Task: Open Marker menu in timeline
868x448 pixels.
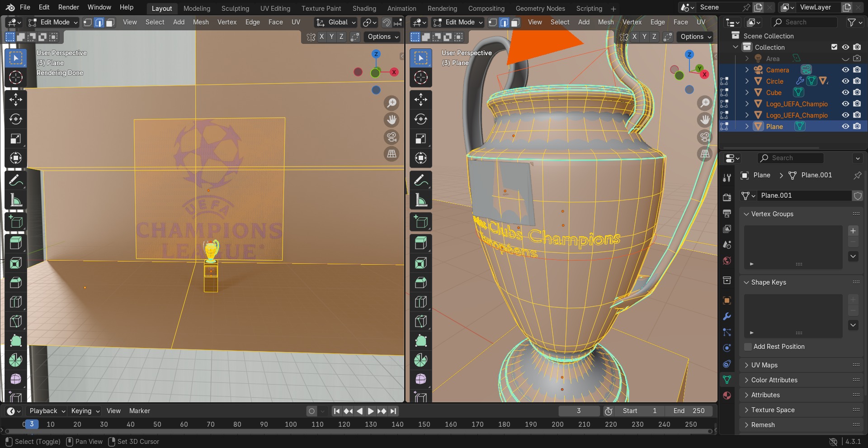Action: point(139,411)
